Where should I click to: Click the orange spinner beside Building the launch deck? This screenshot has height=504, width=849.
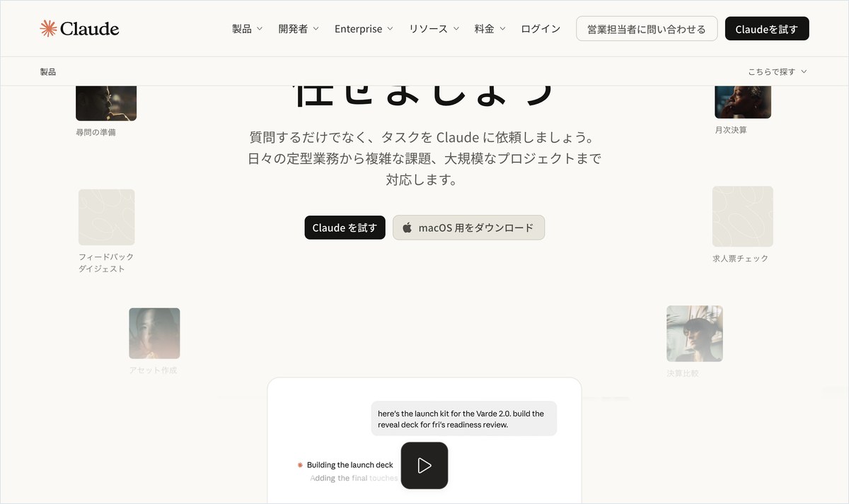coord(300,464)
